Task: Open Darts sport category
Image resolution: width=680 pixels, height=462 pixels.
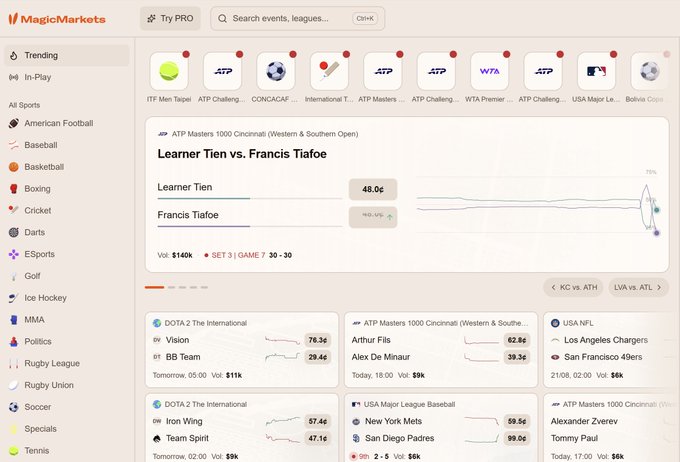Action: [67, 232]
